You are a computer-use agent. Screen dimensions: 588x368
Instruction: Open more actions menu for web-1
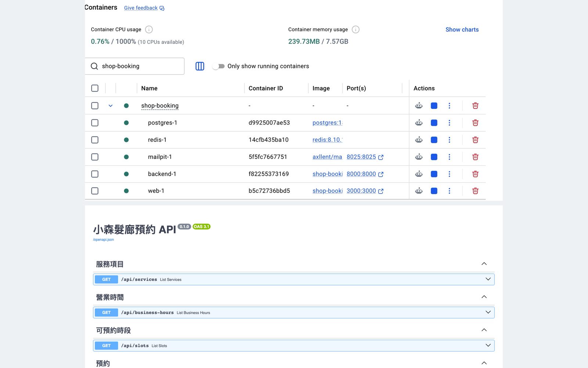click(449, 191)
